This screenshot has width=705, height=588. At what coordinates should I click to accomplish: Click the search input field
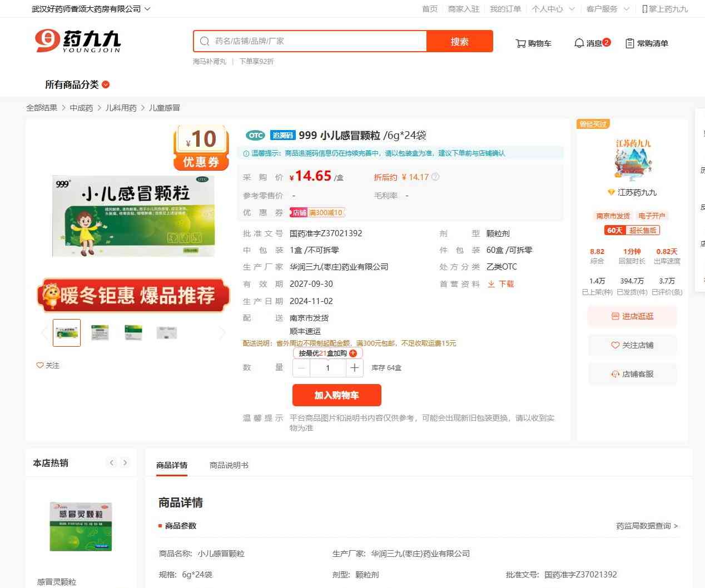(x=317, y=41)
